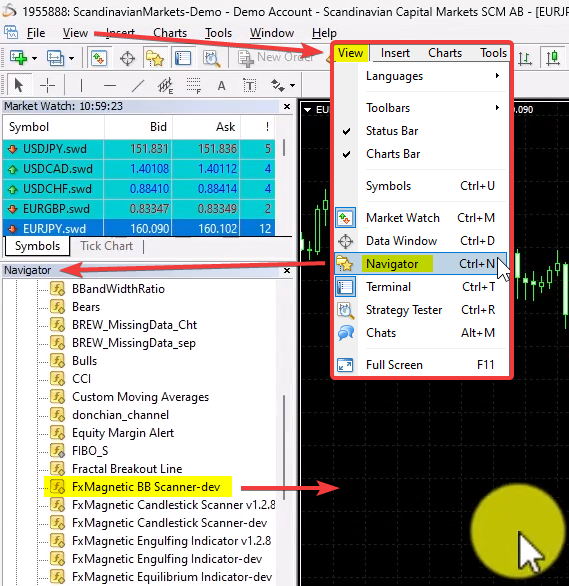
Task: Click the Candlesticks chart toolbar icon
Action: tap(553, 58)
